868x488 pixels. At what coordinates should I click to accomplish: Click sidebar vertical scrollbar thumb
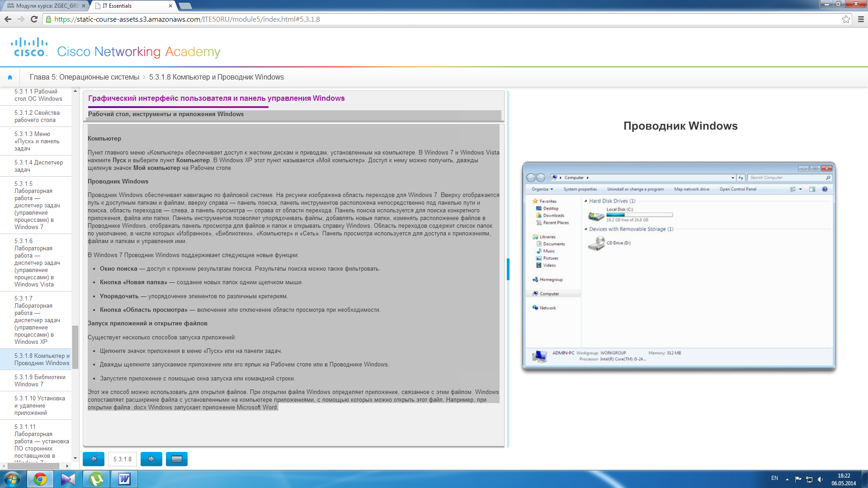point(75,347)
